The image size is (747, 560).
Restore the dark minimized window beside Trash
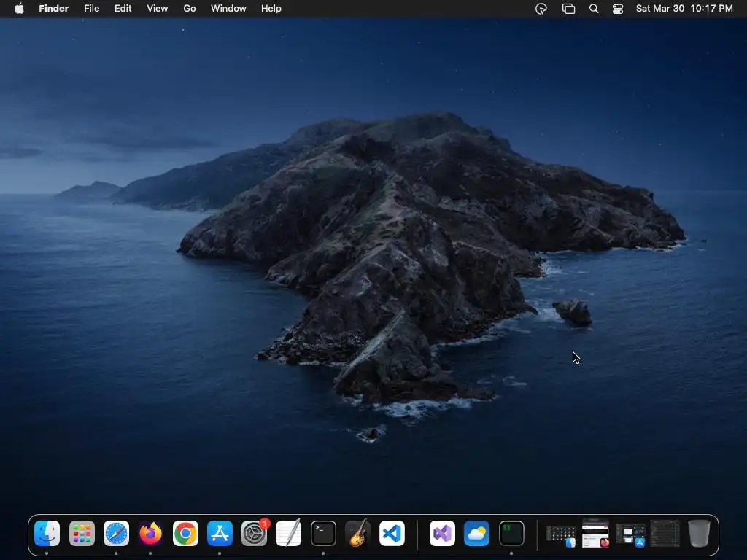point(665,533)
